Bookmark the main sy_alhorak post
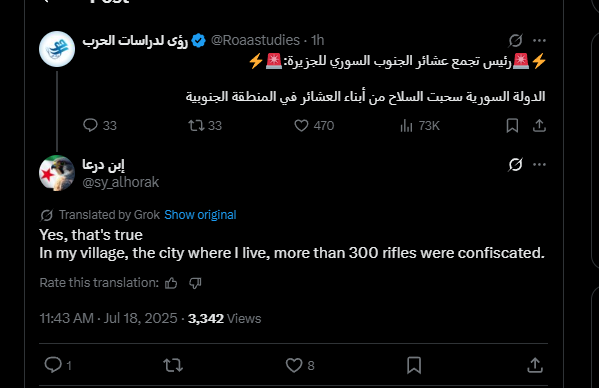Screen dimensions: 599x388 pyautogui.click(x=414, y=365)
